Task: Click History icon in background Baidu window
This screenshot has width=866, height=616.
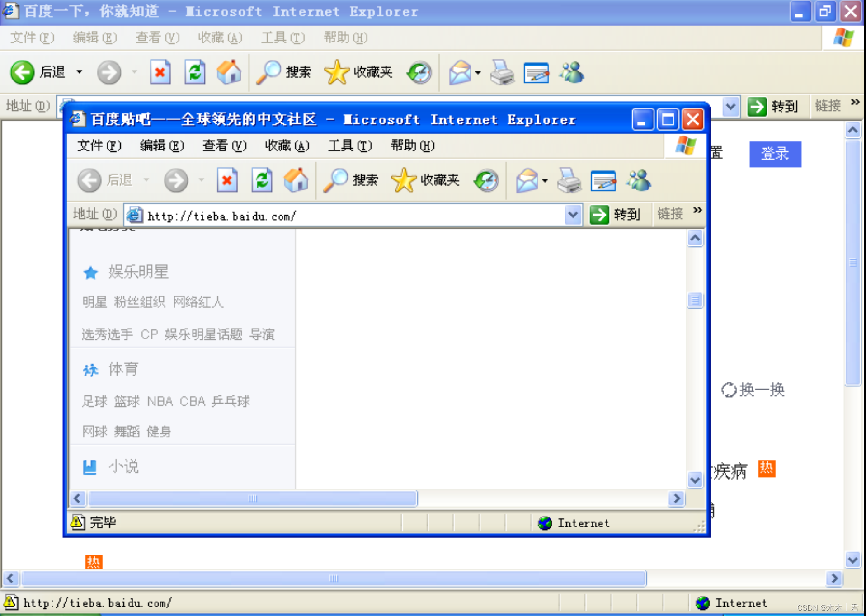Action: (419, 72)
